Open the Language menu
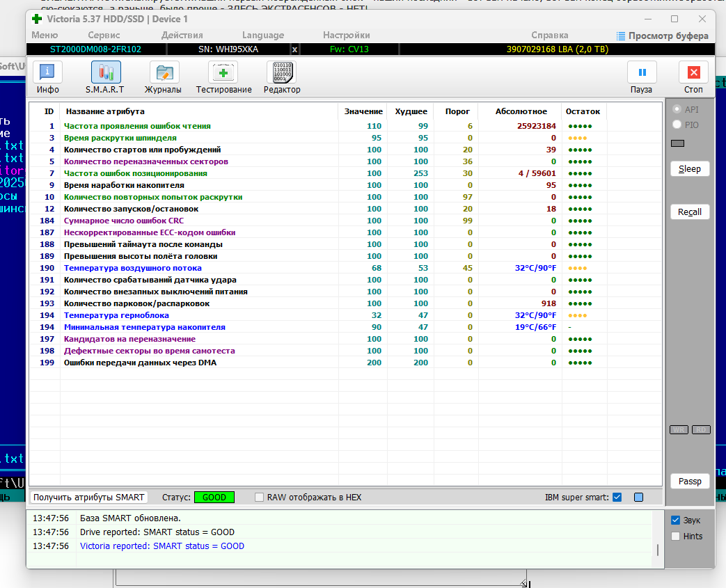This screenshot has height=588, width=726. point(262,35)
